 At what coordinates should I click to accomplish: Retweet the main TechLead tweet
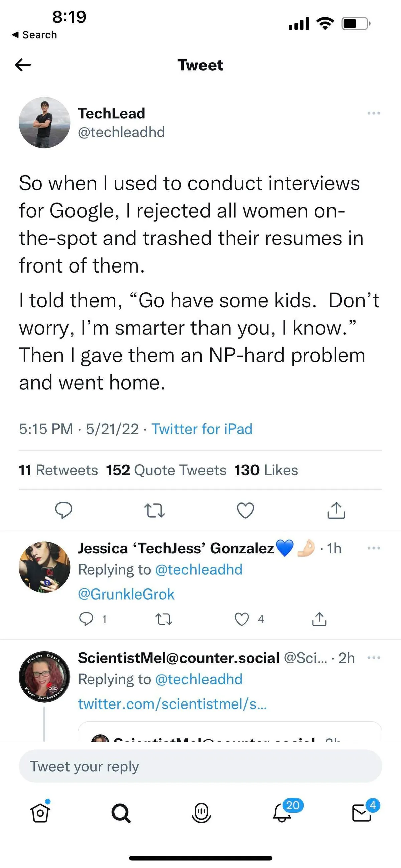(x=154, y=510)
